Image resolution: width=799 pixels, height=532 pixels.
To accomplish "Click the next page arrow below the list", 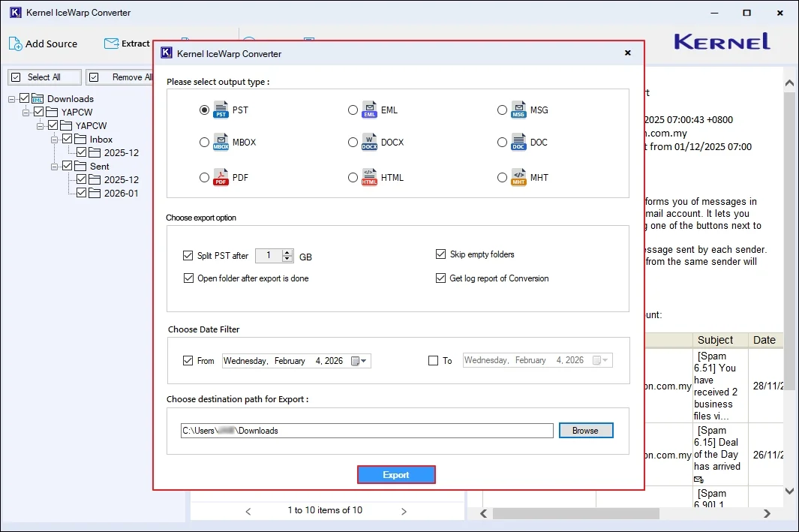I will click(404, 511).
